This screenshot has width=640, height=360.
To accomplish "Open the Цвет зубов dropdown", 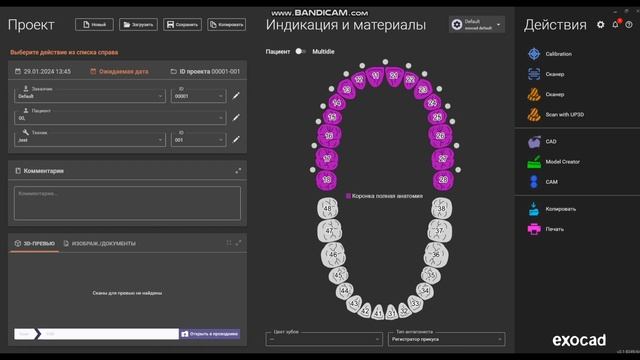I will pos(324,339).
